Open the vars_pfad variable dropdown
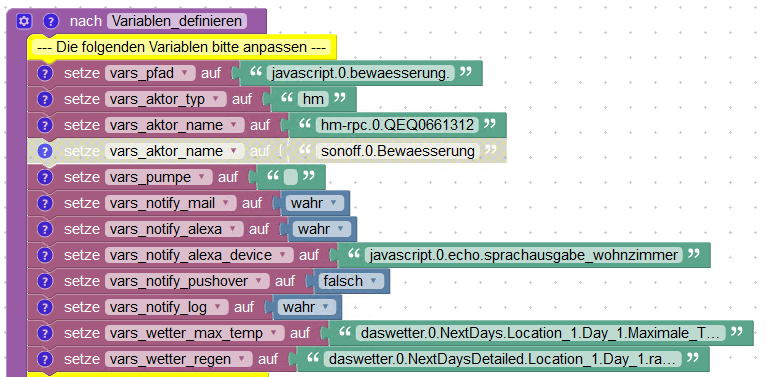767x377 pixels. (x=150, y=73)
